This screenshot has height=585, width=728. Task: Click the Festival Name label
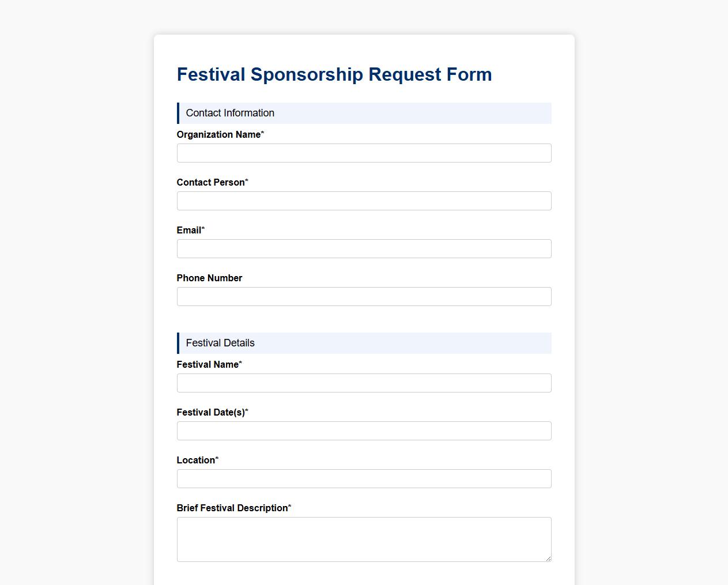[x=208, y=364]
